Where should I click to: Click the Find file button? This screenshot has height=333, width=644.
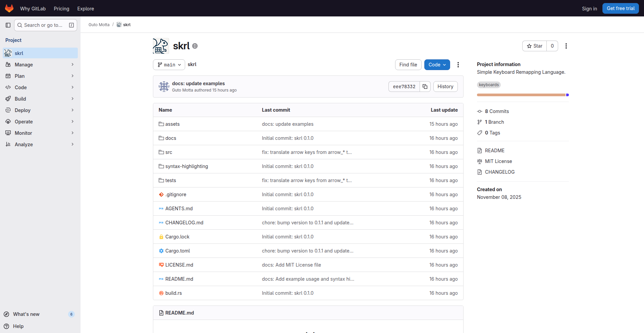(x=408, y=65)
